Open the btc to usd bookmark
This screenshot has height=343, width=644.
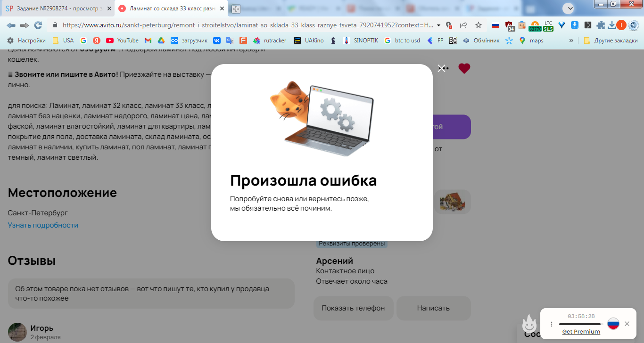pos(402,41)
